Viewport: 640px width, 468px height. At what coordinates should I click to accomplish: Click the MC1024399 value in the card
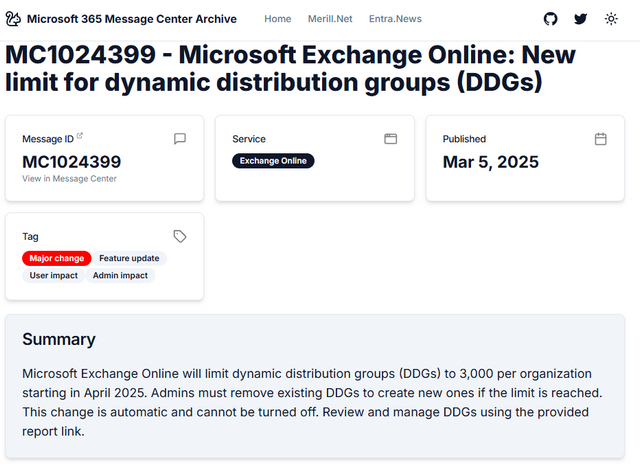pyautogui.click(x=72, y=162)
